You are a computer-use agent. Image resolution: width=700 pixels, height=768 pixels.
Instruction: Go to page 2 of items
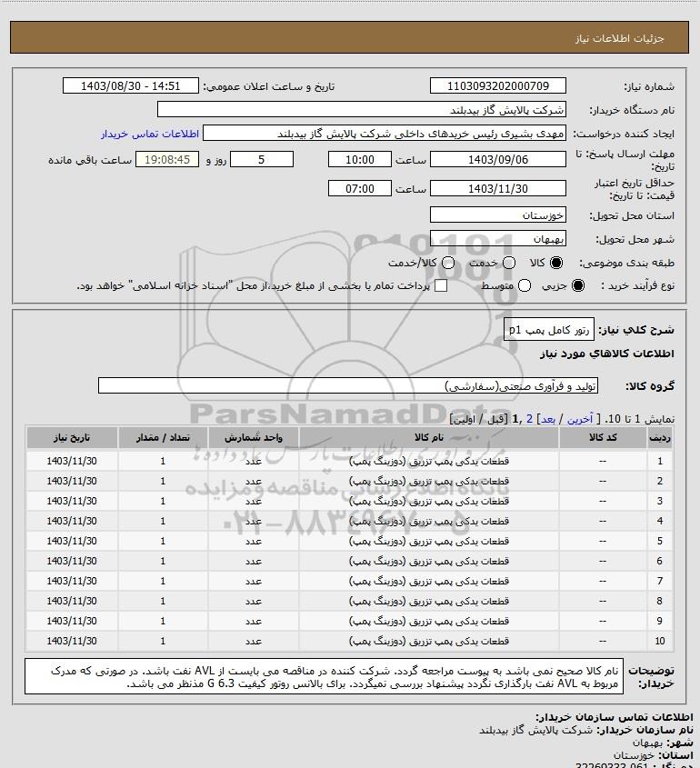[x=529, y=419]
